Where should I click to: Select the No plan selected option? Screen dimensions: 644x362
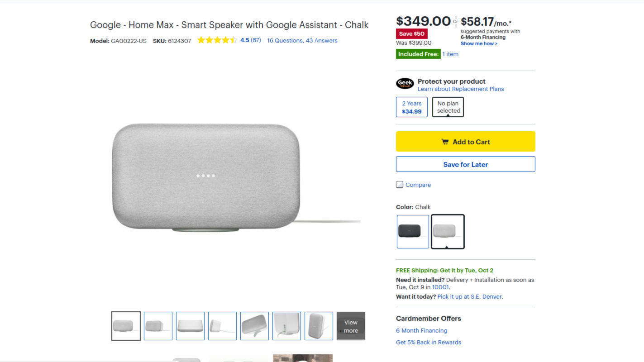(448, 107)
